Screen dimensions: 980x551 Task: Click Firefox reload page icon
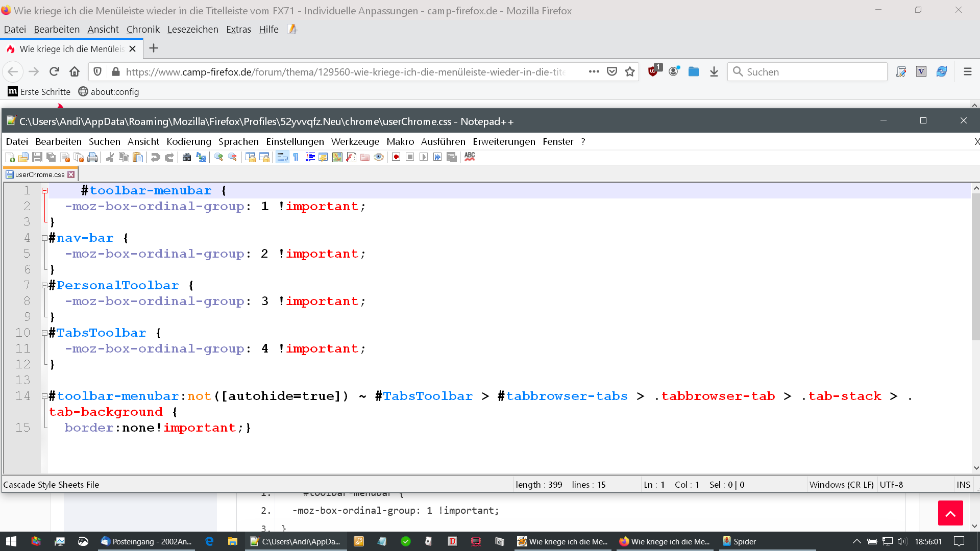click(x=54, y=72)
